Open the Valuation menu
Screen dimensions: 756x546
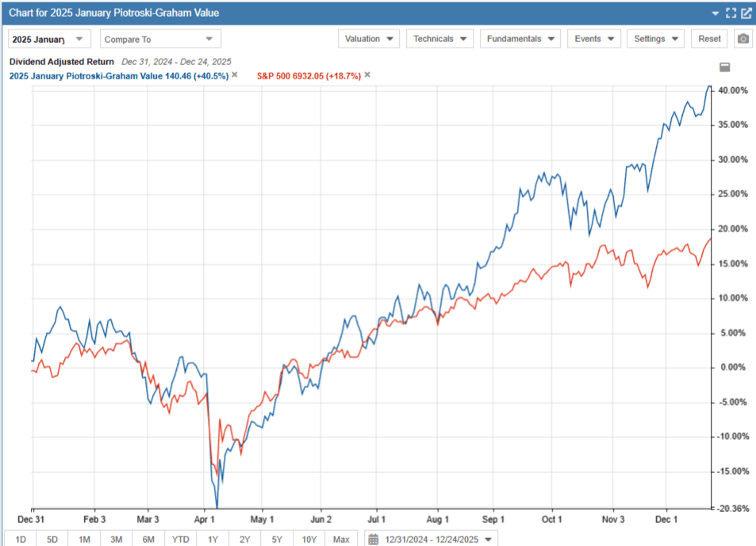coord(369,39)
